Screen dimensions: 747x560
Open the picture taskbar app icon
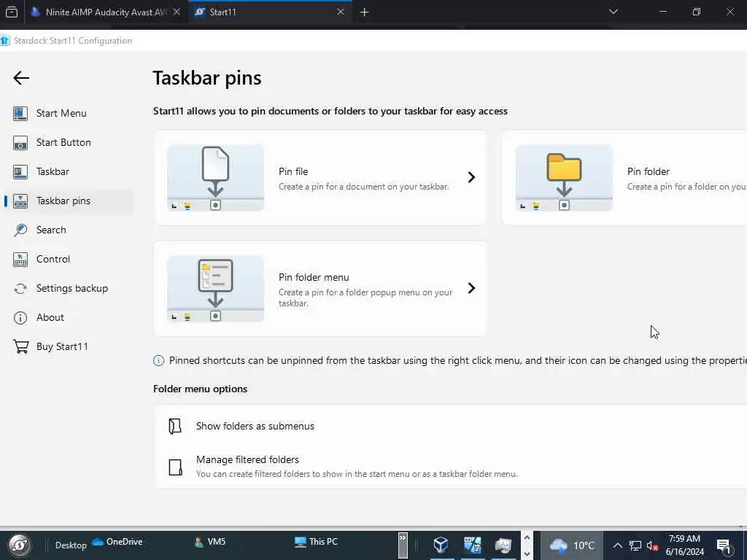pyautogui.click(x=503, y=545)
